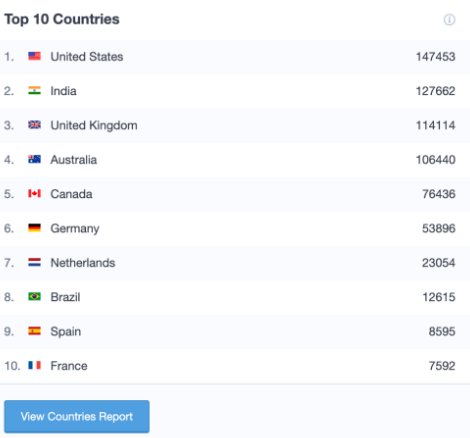
Task: Click the value 147453
Action: click(x=435, y=57)
